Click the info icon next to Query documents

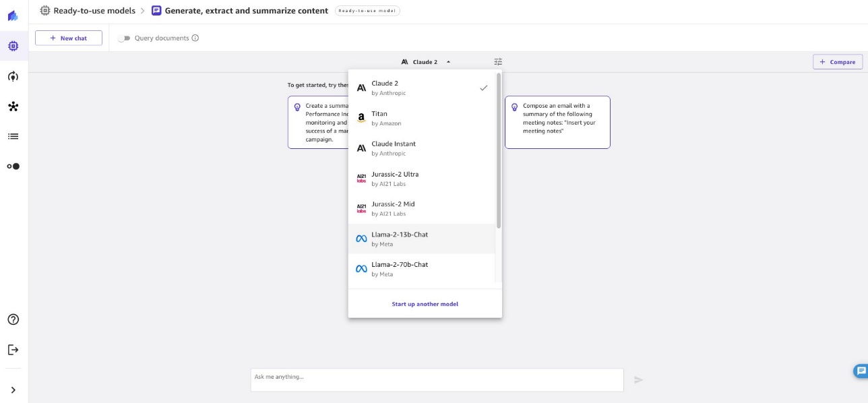point(195,38)
